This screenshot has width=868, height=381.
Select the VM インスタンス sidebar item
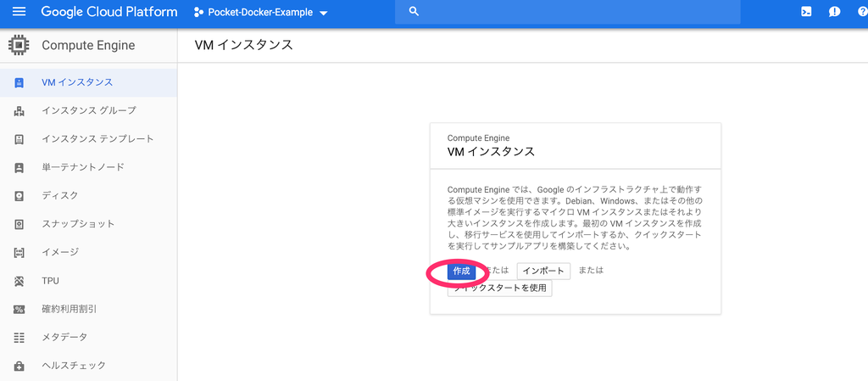click(x=88, y=82)
